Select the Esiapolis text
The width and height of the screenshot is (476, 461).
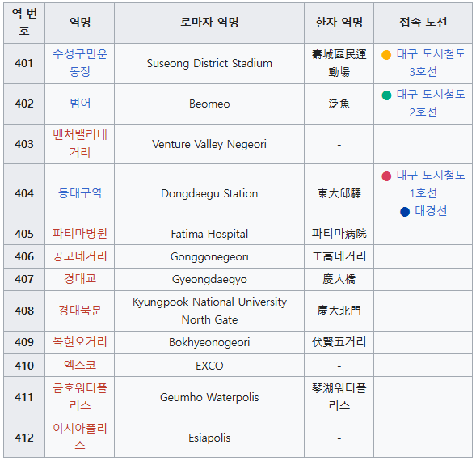pos(209,438)
